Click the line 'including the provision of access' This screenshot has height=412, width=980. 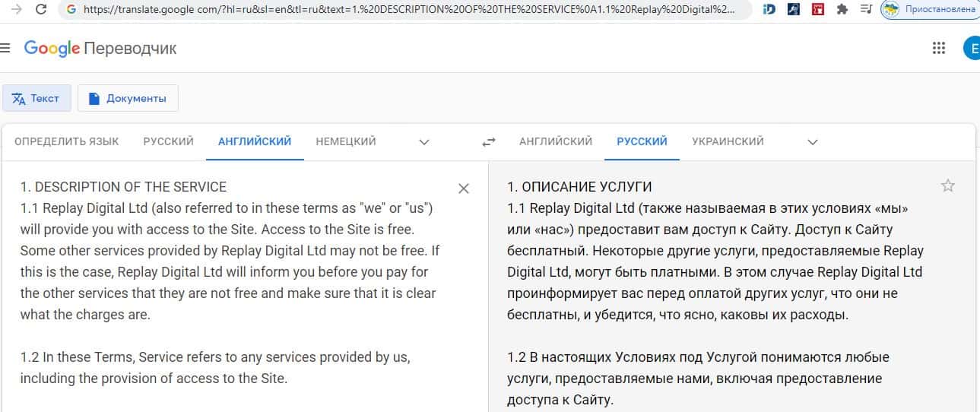[154, 379]
